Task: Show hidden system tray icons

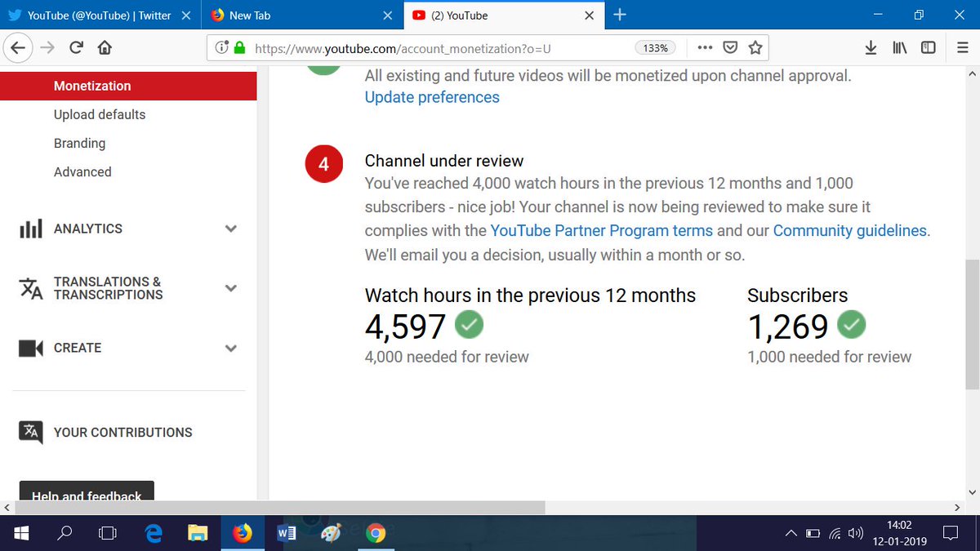Action: coord(791,534)
